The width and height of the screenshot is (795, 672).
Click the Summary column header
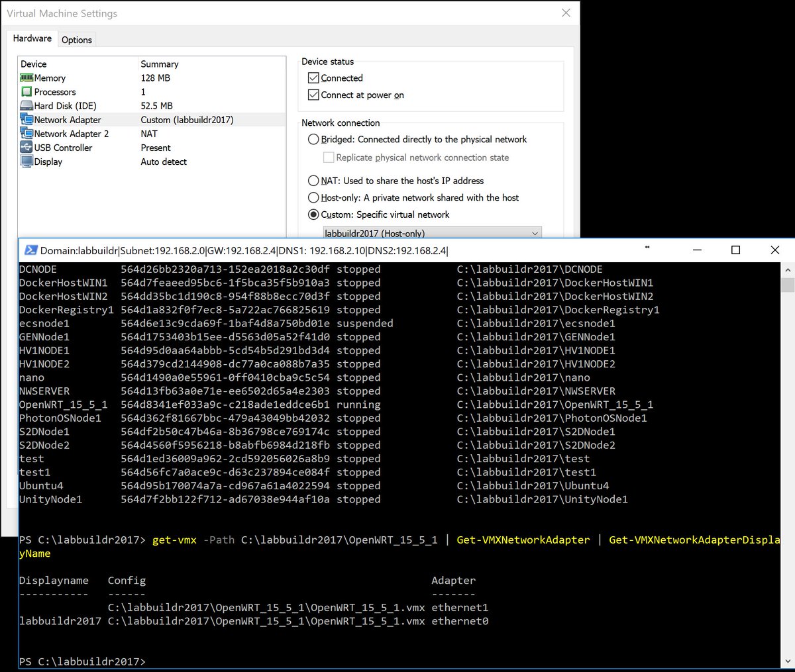[x=160, y=64]
